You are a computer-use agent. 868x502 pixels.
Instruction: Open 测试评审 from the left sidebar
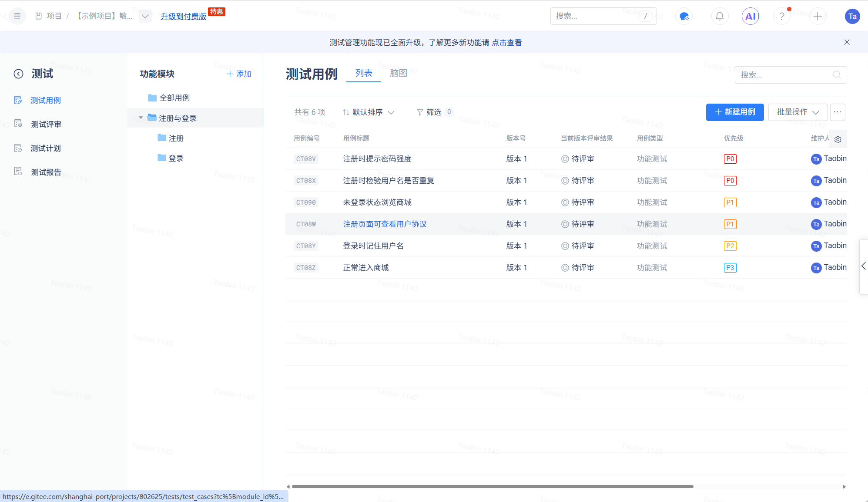(46, 124)
